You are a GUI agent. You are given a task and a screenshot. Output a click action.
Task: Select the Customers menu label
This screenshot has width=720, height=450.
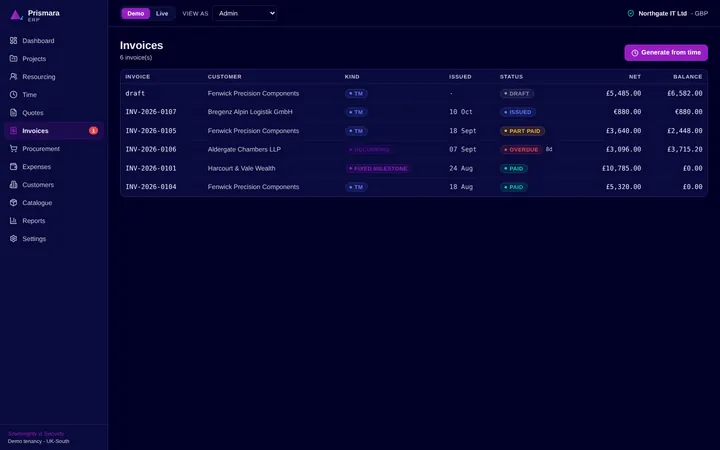pyautogui.click(x=38, y=185)
